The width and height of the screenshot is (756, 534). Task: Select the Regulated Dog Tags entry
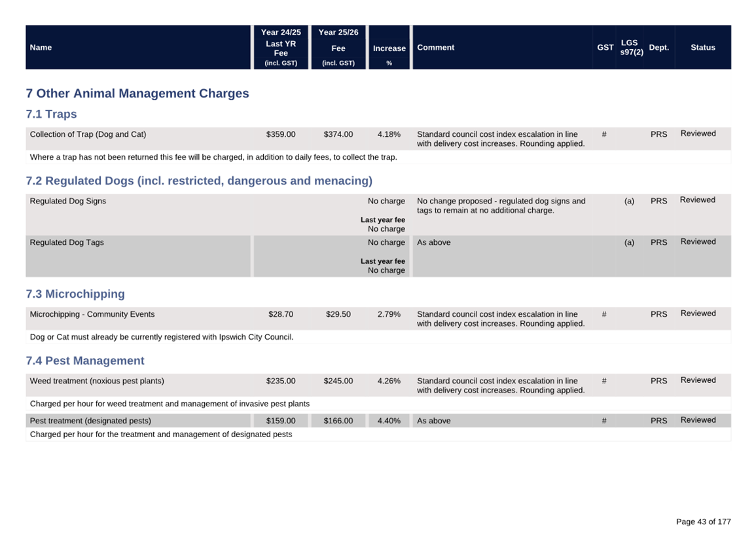67,243
